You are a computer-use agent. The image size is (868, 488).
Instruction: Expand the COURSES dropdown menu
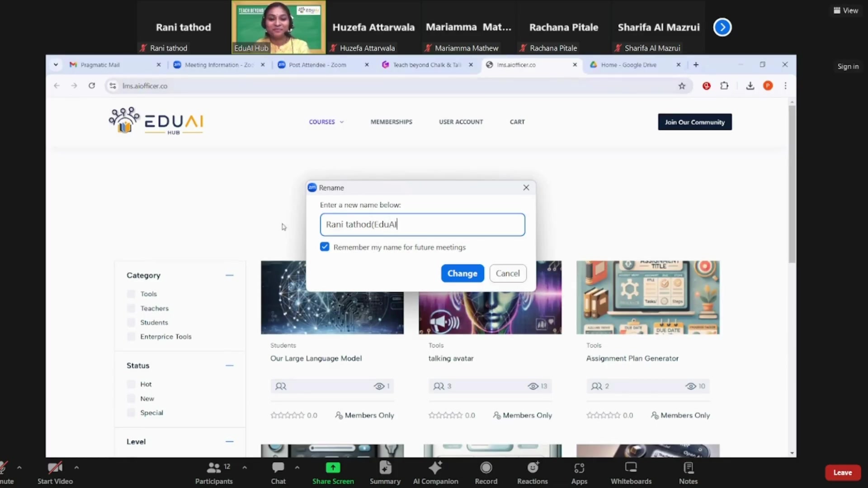[x=326, y=122]
